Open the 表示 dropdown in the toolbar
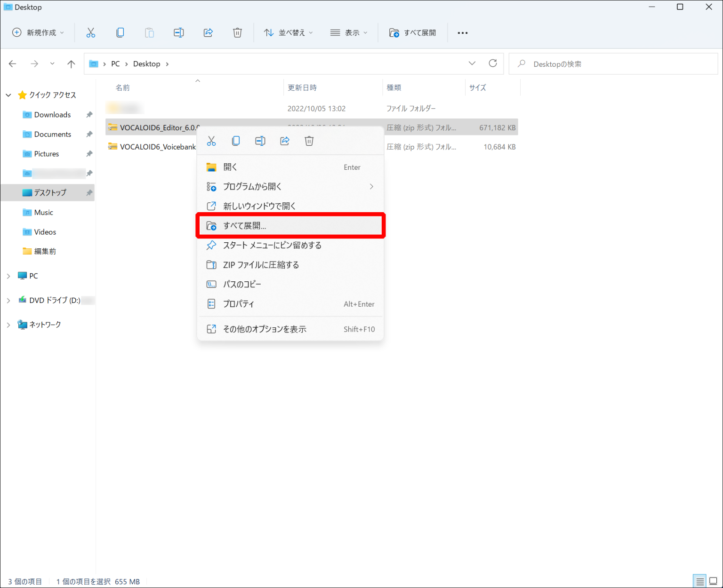Image resolution: width=723 pixels, height=588 pixels. pyautogui.click(x=349, y=32)
